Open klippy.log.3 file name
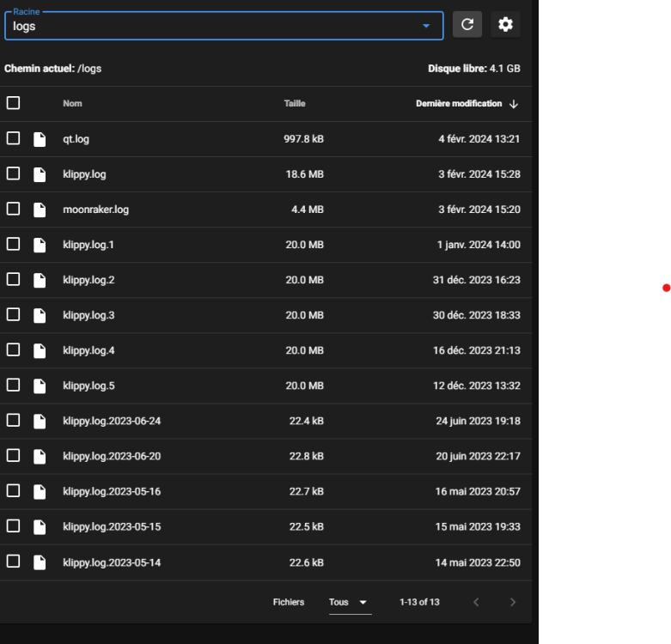This screenshot has height=644, width=671. [x=88, y=316]
